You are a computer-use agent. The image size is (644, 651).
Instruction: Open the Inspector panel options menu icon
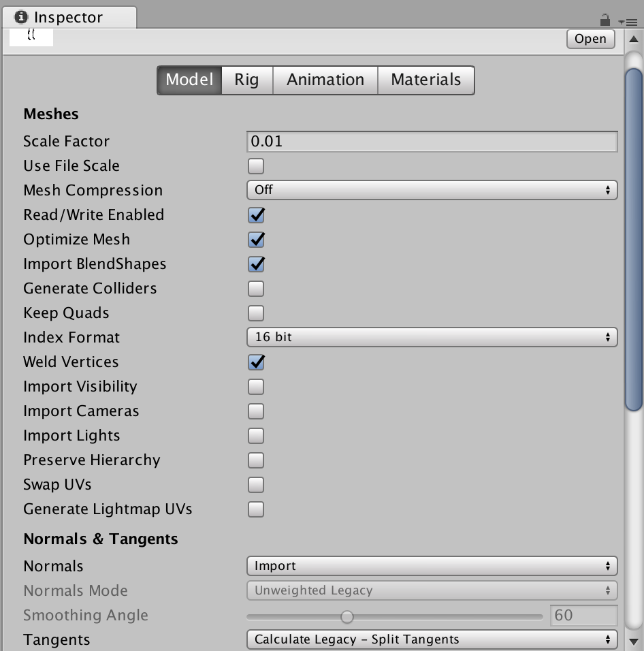tap(631, 20)
